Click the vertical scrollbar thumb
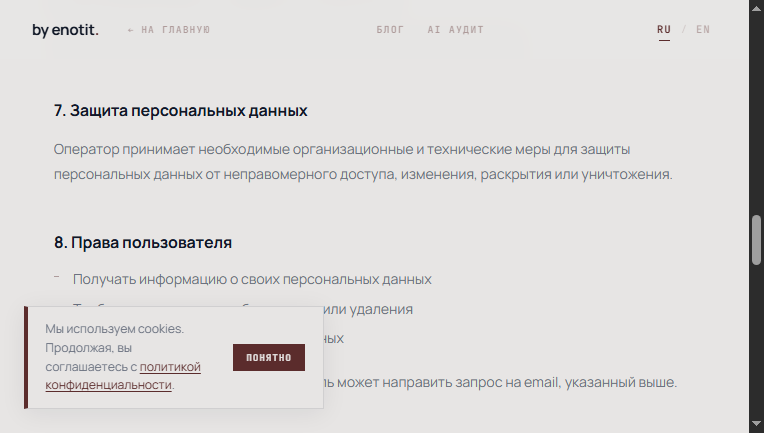Image resolution: width=764 pixels, height=433 pixels. click(756, 236)
